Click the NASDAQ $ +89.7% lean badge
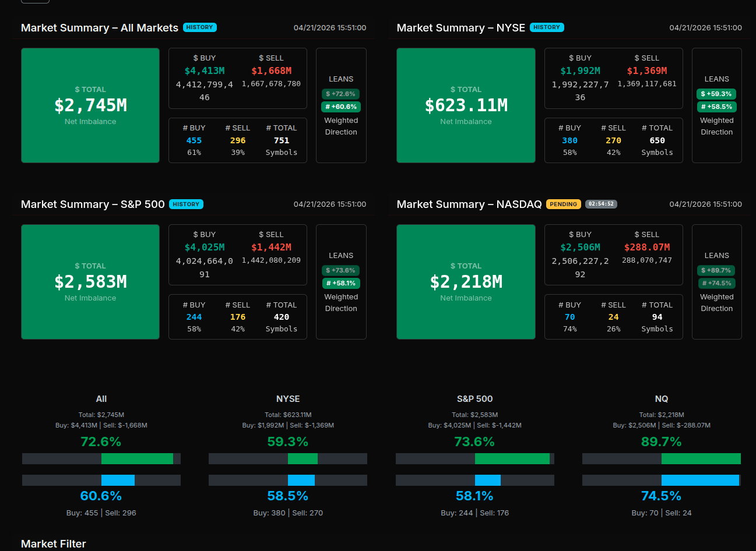The height and width of the screenshot is (551, 756). pos(716,270)
